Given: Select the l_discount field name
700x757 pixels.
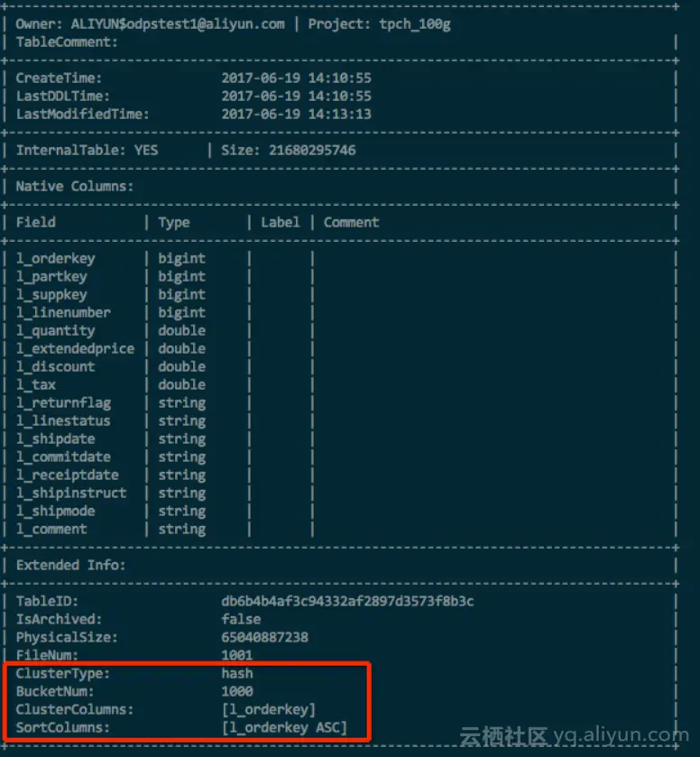Looking at the screenshot, I should click(x=56, y=366).
